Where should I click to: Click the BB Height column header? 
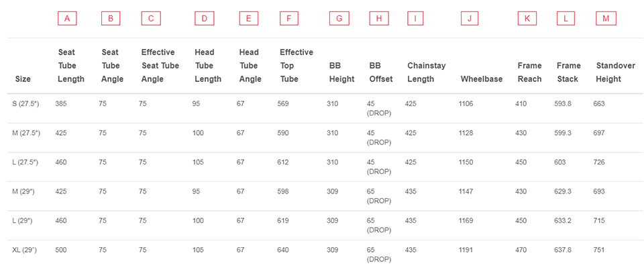pyautogui.click(x=341, y=73)
